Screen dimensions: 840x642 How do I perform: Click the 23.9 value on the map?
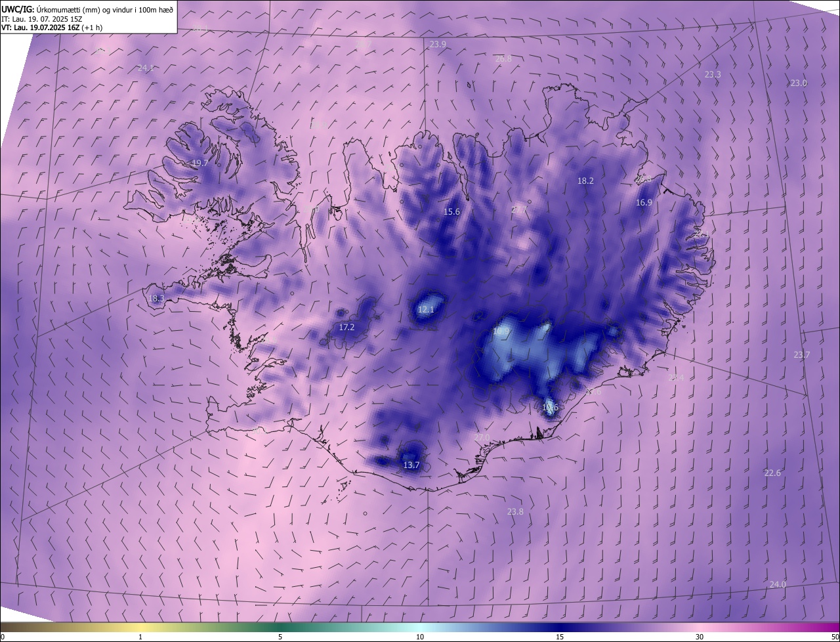pyautogui.click(x=438, y=45)
